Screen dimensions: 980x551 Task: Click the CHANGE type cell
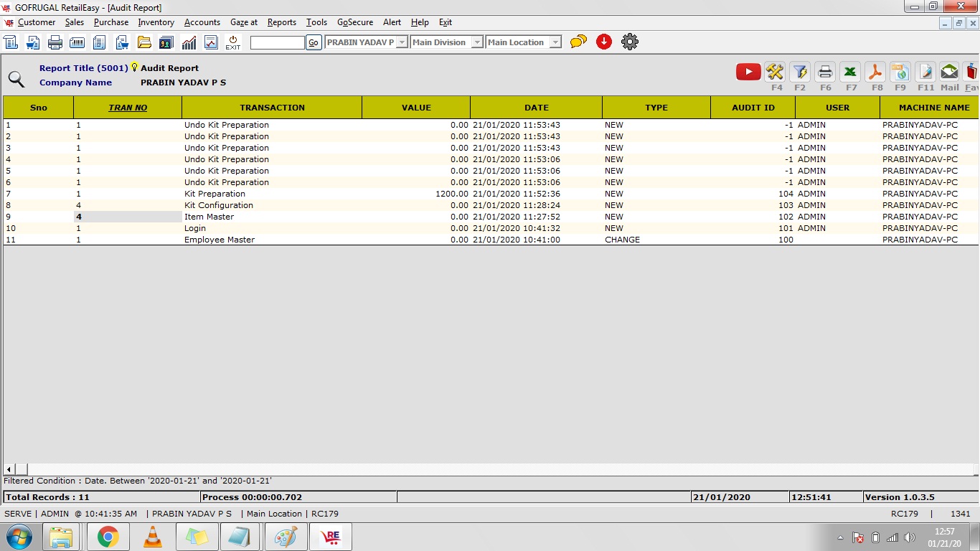(656, 240)
